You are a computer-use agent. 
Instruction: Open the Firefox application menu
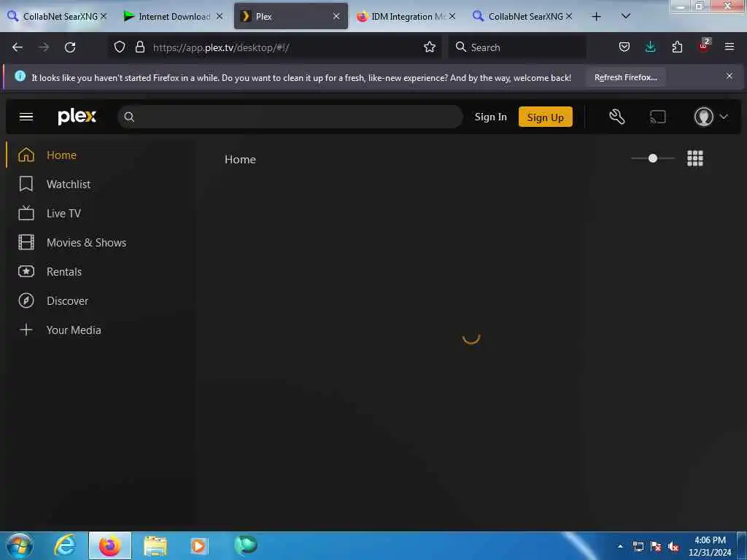click(x=729, y=47)
